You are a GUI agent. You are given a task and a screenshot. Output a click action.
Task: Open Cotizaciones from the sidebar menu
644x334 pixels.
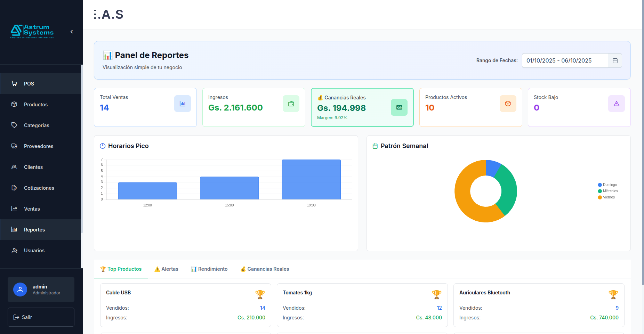pyautogui.click(x=39, y=188)
